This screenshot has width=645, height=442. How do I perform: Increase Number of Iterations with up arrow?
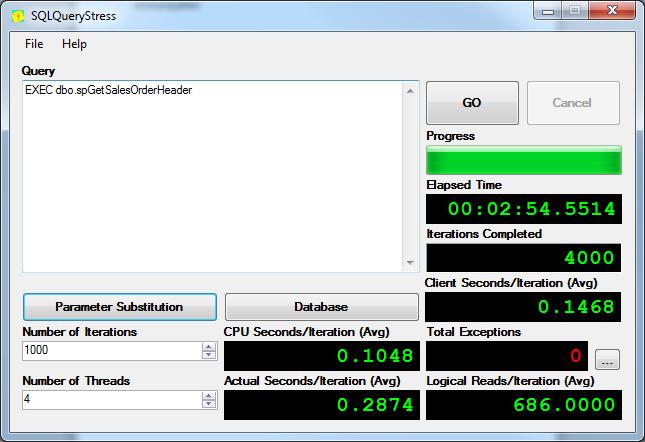(x=209, y=347)
